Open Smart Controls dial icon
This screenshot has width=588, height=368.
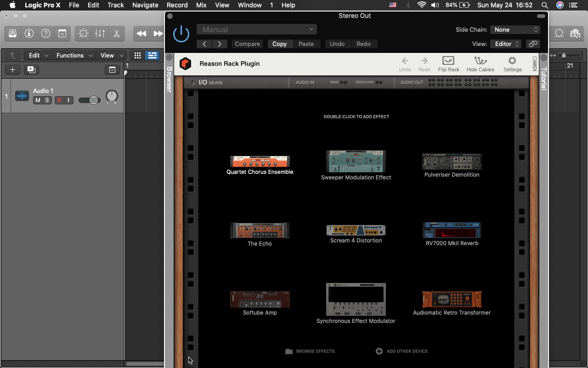pos(83,34)
